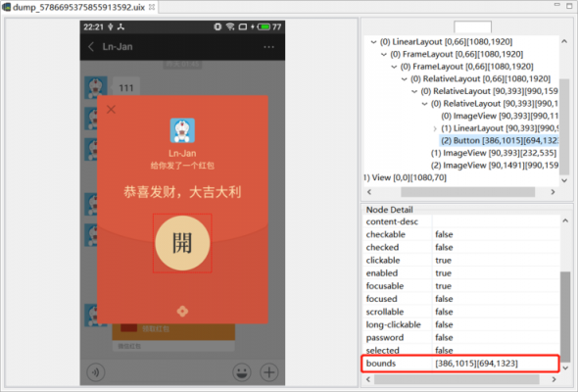The height and width of the screenshot is (392, 578).
Task: Click the bounds value field in Node Detail
Action: tap(495, 364)
